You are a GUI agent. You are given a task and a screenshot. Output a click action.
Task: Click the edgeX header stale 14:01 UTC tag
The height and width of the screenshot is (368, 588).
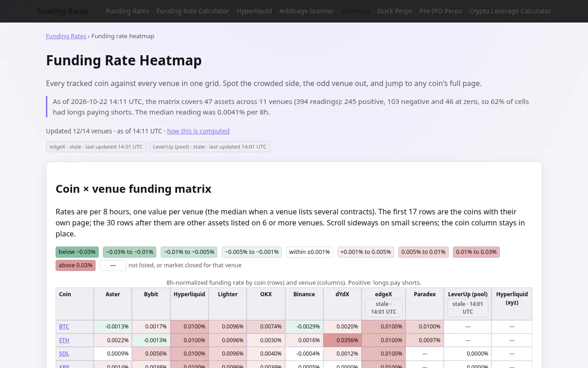click(x=384, y=308)
